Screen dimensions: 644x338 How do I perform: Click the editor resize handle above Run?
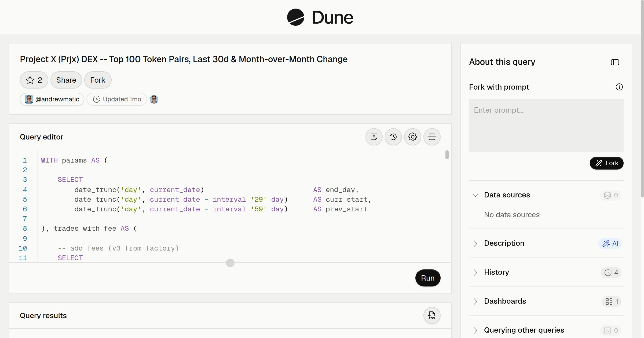pos(230,263)
